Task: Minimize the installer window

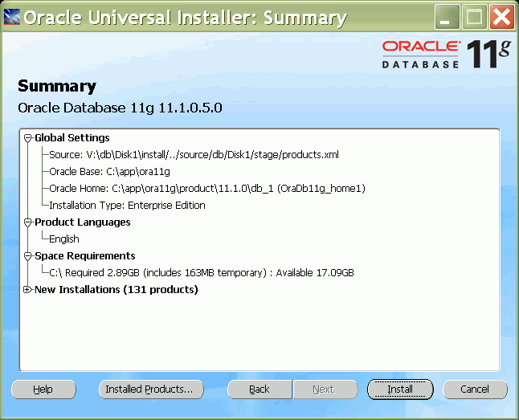Action: (449, 17)
